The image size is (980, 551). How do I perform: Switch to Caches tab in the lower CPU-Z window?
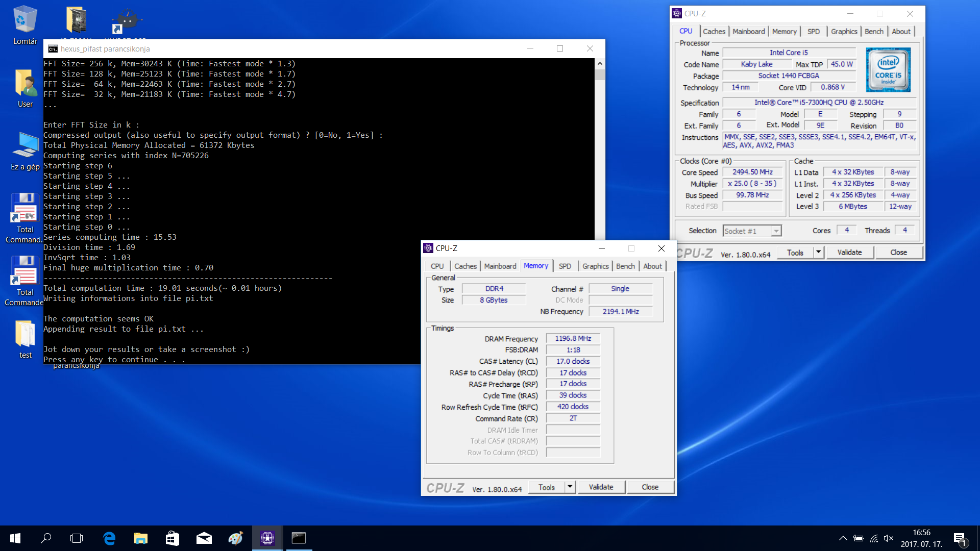(x=465, y=266)
